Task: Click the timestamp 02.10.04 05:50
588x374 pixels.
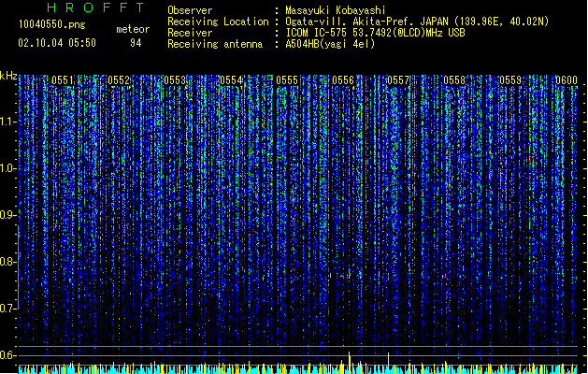Action: click(57, 43)
